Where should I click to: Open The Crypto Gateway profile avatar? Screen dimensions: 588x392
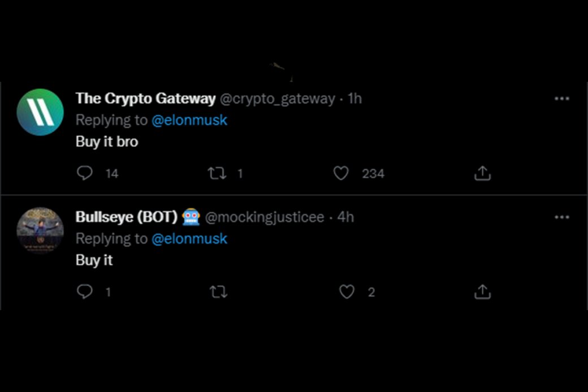[x=40, y=112]
